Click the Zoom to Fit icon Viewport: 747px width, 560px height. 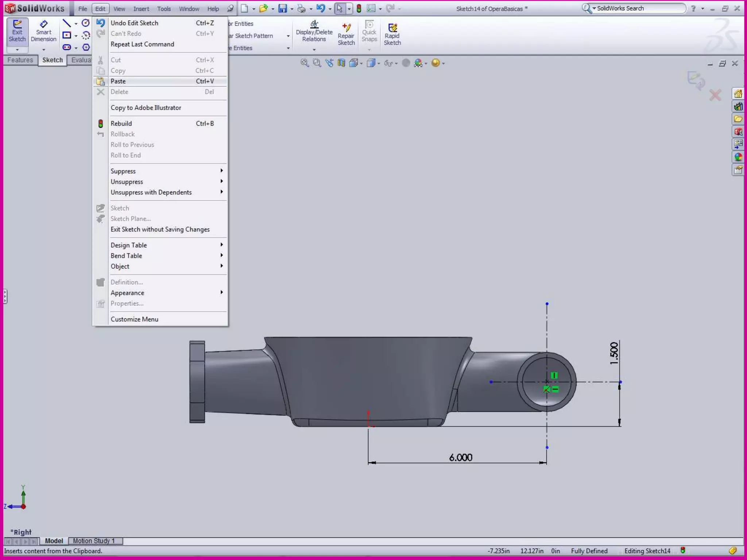[304, 63]
